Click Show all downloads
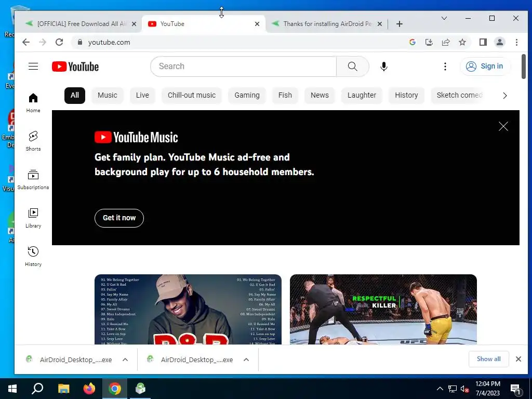The image size is (532, 399). (x=488, y=359)
